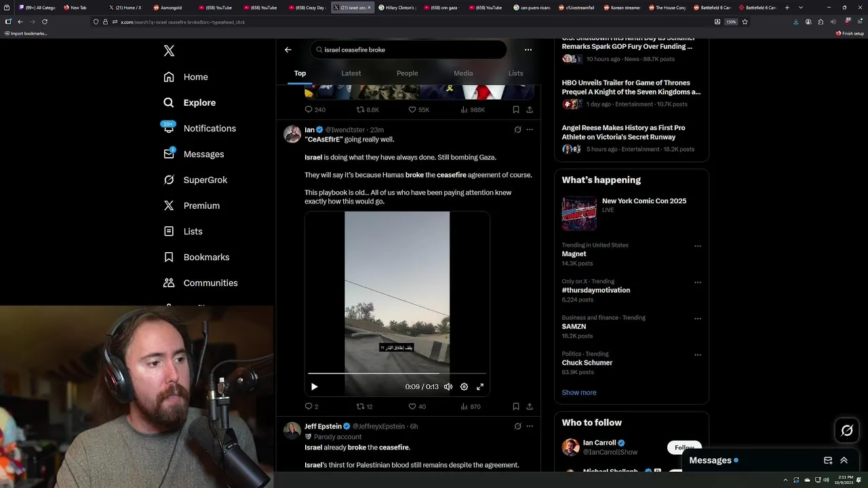Open more options on Jeff Epstein's post

(530, 426)
